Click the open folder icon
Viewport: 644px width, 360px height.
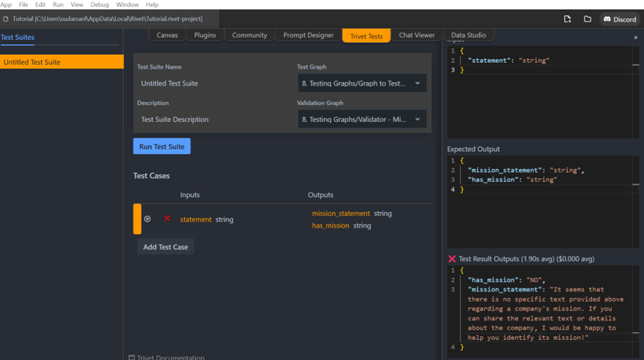point(588,19)
